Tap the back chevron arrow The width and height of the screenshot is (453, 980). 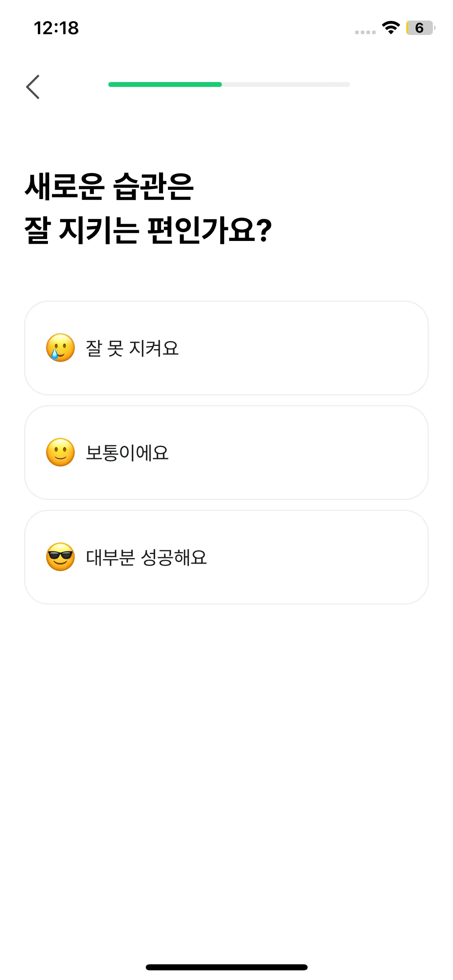pyautogui.click(x=33, y=87)
